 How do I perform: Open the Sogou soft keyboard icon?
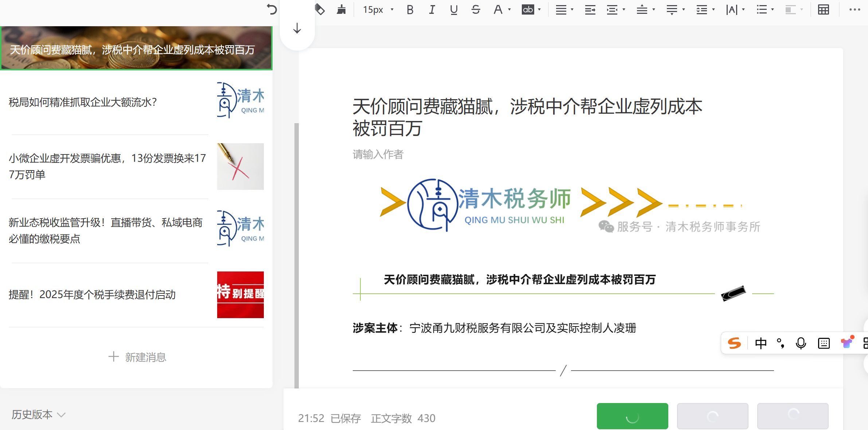click(x=824, y=343)
